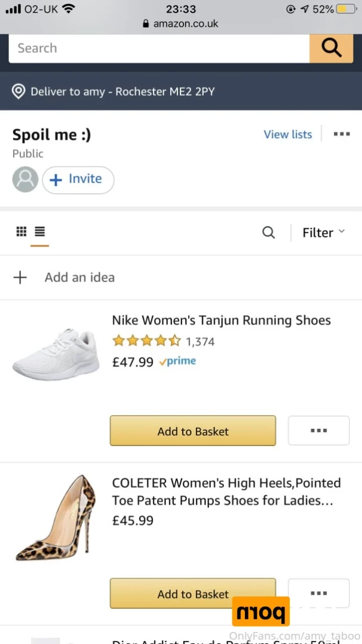Tap the orange search magnifier button
The image size is (362, 644).
pyautogui.click(x=331, y=48)
